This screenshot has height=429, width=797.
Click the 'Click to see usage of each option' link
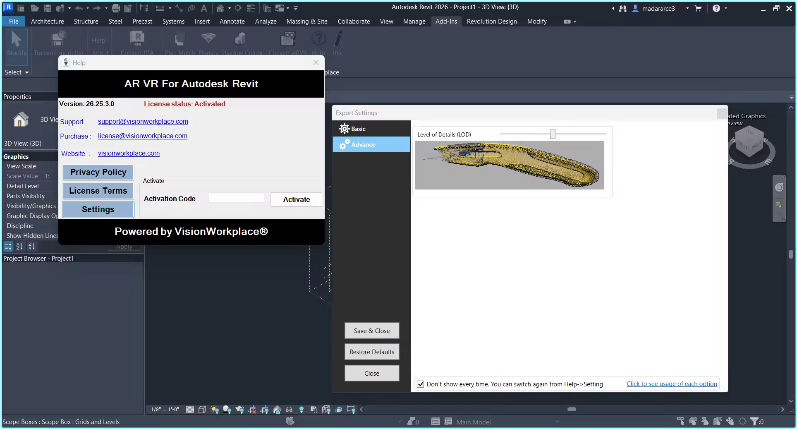click(x=672, y=384)
